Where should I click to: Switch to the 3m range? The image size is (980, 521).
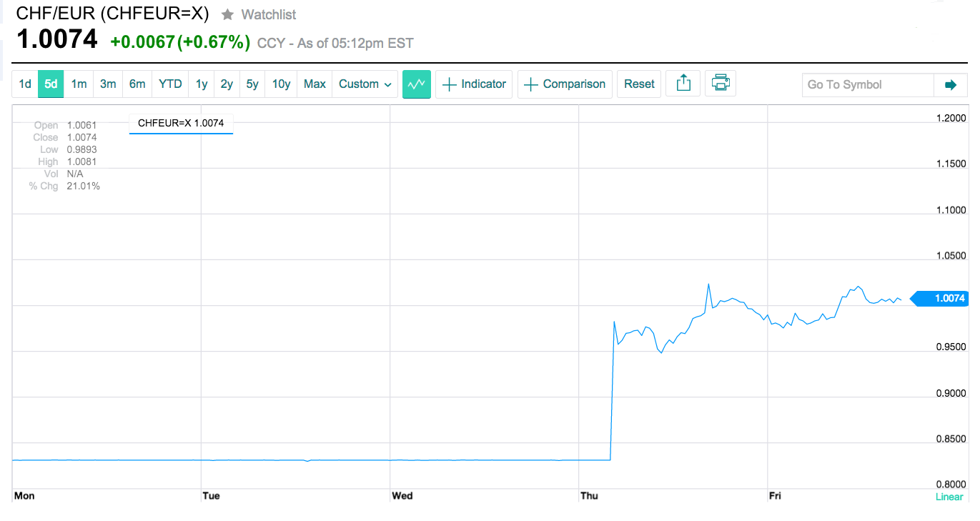108,84
